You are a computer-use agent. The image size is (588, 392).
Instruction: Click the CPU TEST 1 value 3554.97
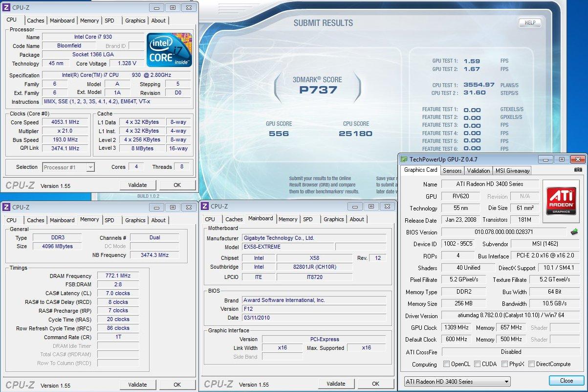coord(479,85)
